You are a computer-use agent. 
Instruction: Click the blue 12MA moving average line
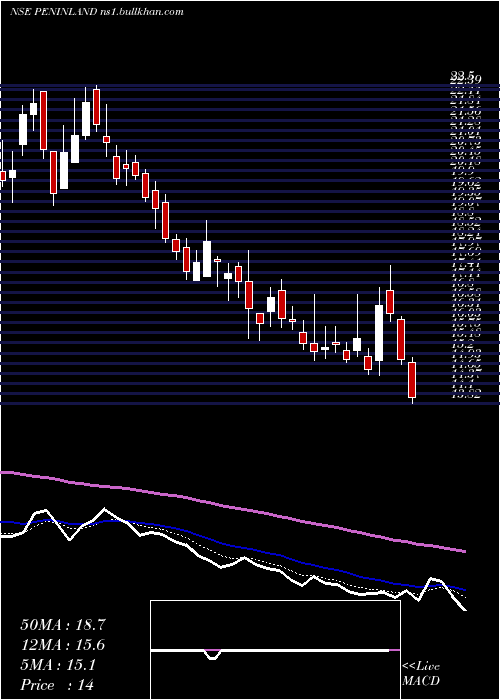[x=232, y=546]
